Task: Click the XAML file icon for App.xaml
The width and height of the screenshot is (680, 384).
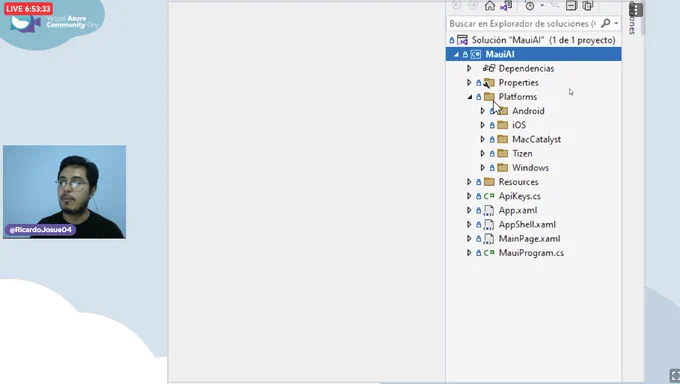Action: click(489, 211)
